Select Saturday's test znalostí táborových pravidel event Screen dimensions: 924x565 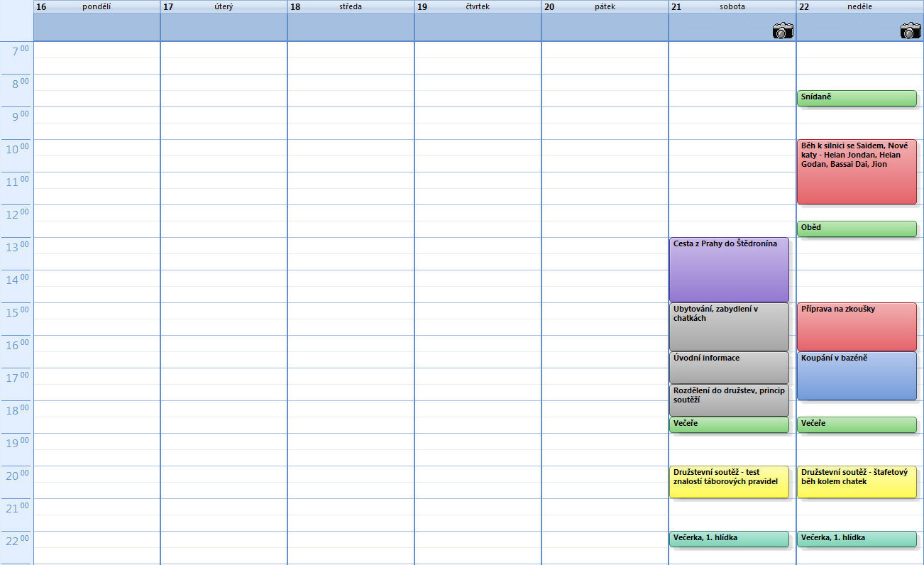tap(729, 481)
